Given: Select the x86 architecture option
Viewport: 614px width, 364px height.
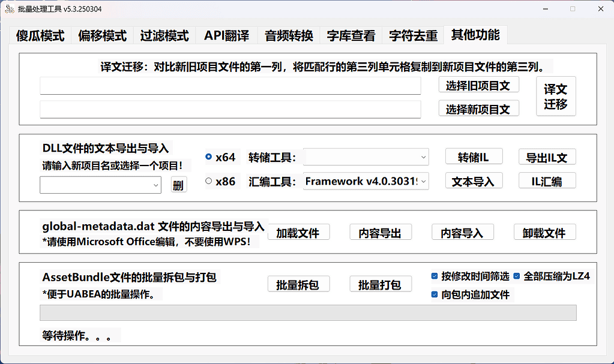Looking at the screenshot, I should (x=209, y=181).
